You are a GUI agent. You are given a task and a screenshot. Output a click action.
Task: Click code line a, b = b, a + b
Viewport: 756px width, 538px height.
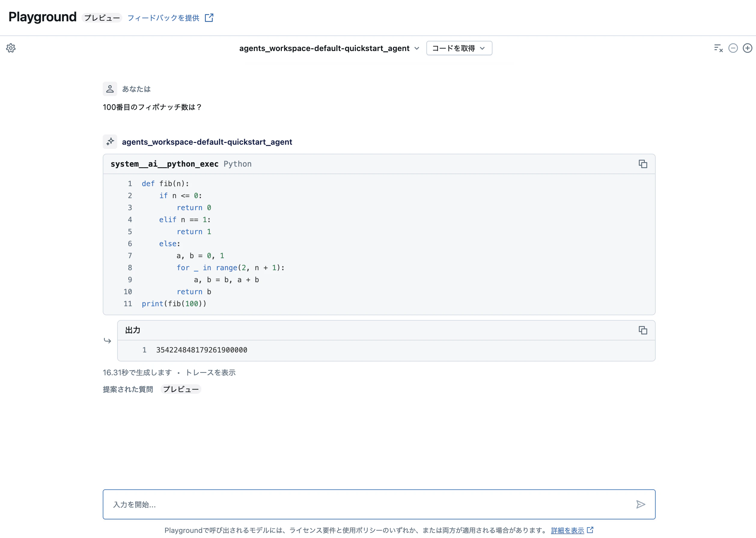pos(227,280)
